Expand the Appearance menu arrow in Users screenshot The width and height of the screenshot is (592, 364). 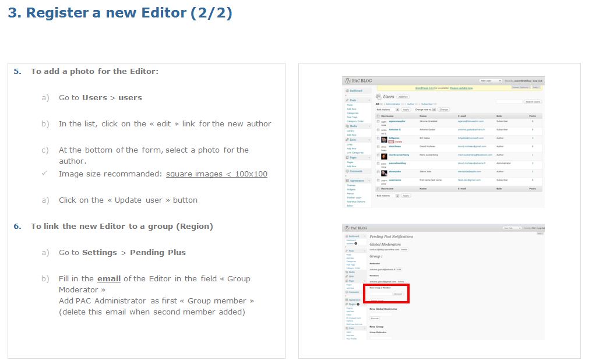[369, 181]
